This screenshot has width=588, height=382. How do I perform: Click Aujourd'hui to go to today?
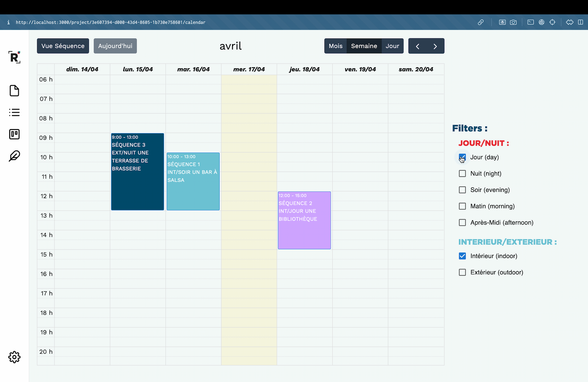click(115, 46)
